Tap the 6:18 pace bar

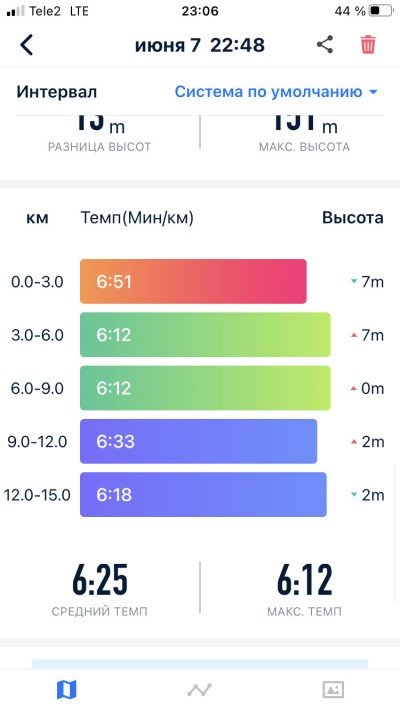tap(203, 494)
